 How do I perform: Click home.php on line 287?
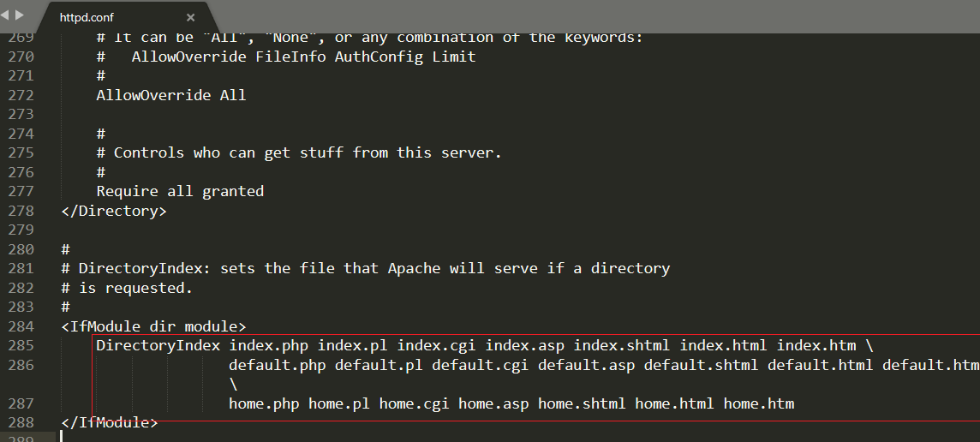tap(264, 403)
